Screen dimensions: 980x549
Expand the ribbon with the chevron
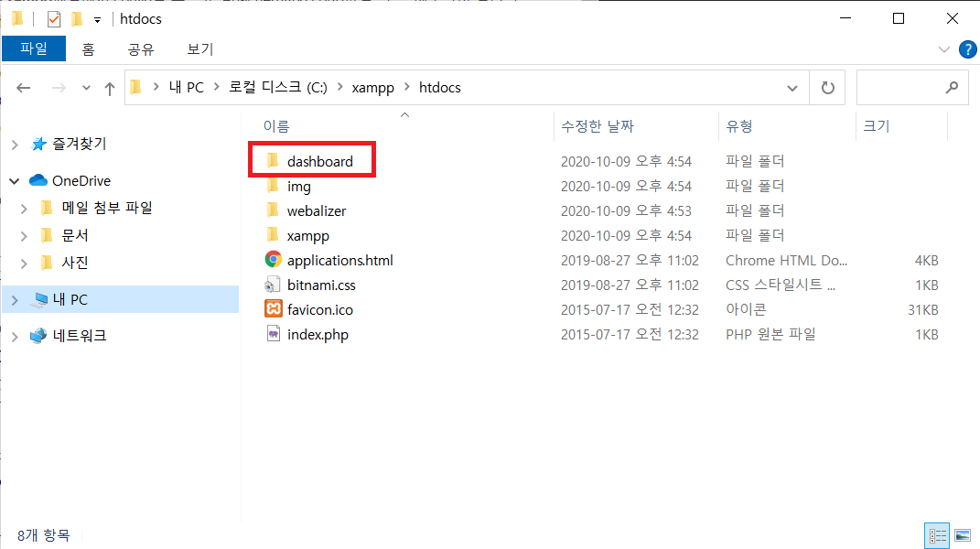tap(943, 49)
